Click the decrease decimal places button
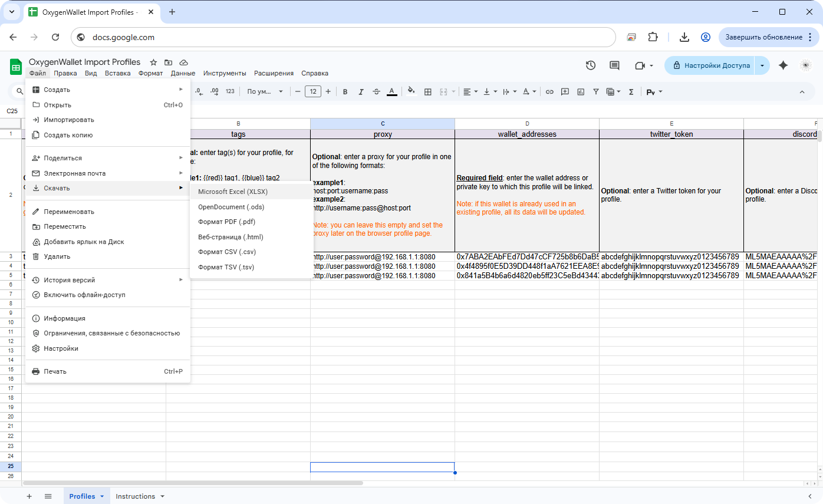Image resolution: width=823 pixels, height=504 pixels. pos(199,91)
